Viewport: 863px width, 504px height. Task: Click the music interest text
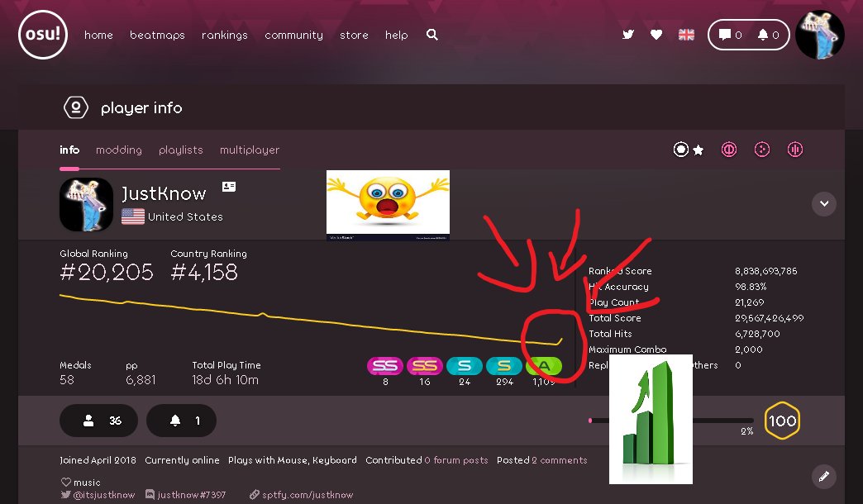pyautogui.click(x=87, y=483)
